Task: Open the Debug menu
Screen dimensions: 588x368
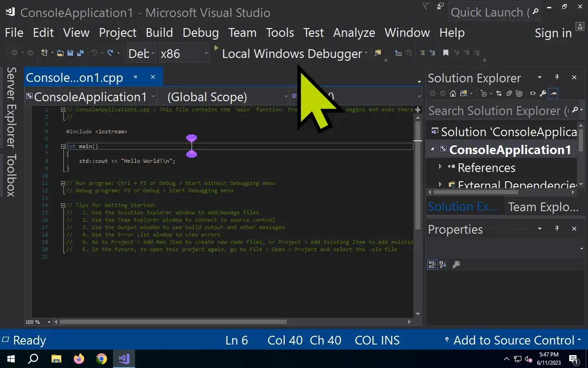Action: [200, 33]
